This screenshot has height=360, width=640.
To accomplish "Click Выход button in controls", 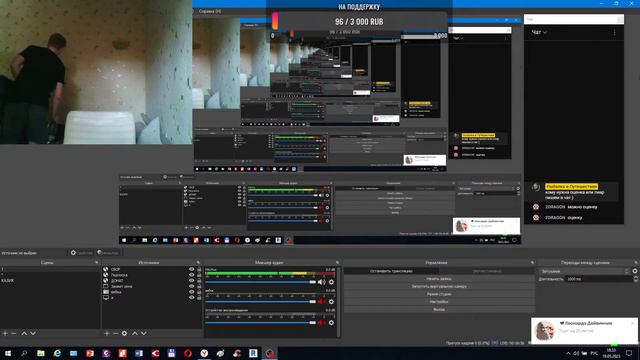I will tap(439, 310).
